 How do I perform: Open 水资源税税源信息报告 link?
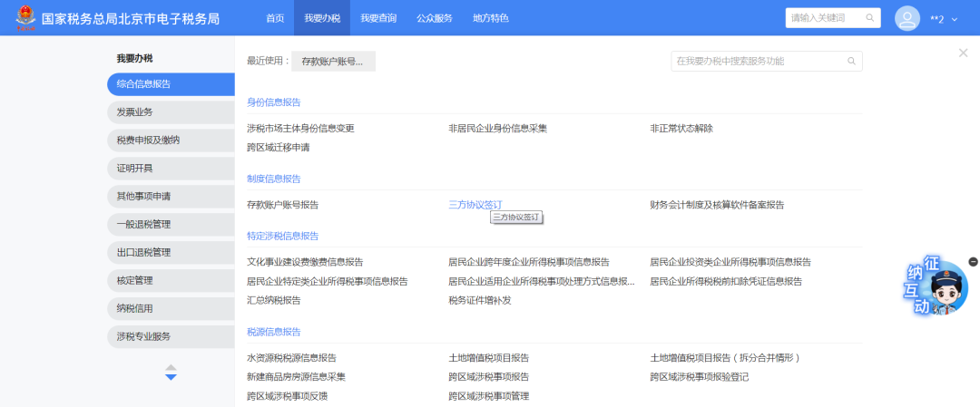pyautogui.click(x=292, y=358)
